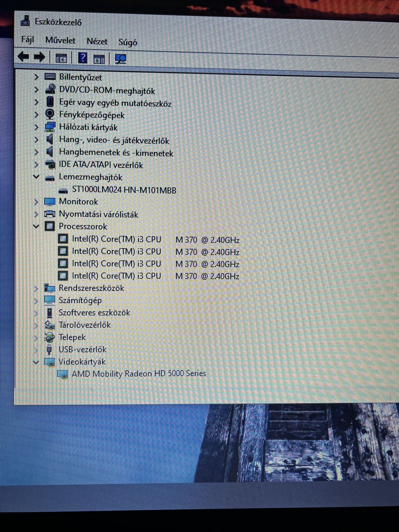Expand the USB-vezérlők category
This screenshot has width=399, height=532.
point(36,350)
